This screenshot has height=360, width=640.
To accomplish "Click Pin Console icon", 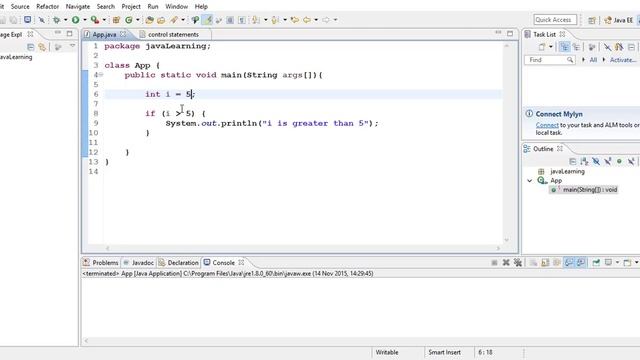I will (x=596, y=262).
